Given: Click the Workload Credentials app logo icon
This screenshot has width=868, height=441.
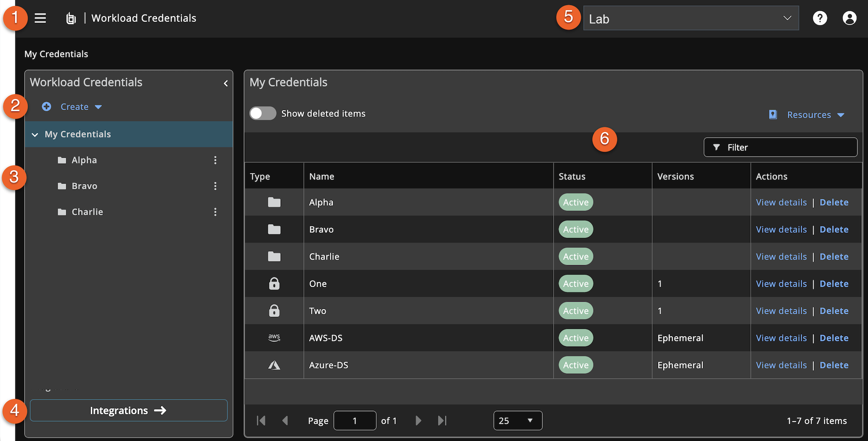Looking at the screenshot, I should point(71,18).
